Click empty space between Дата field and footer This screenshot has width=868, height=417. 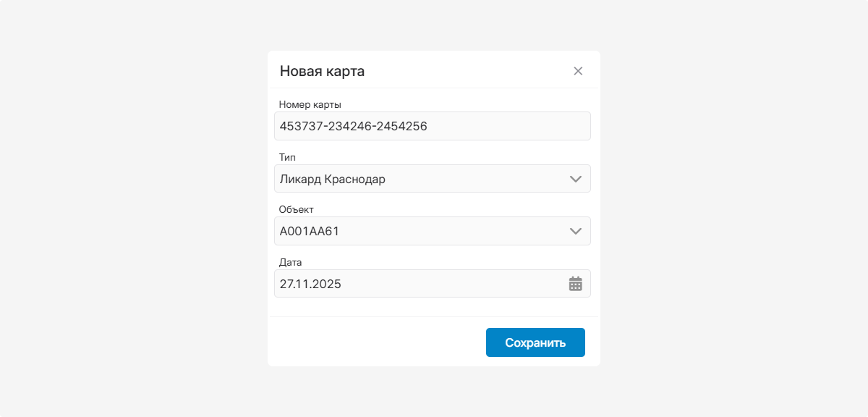coord(433,307)
